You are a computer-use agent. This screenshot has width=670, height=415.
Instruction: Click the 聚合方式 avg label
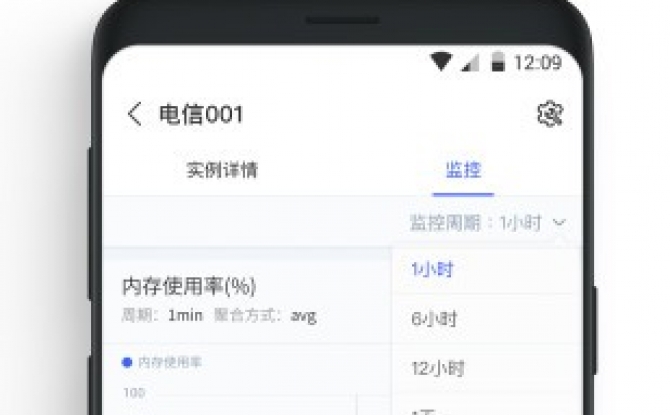pos(265,315)
